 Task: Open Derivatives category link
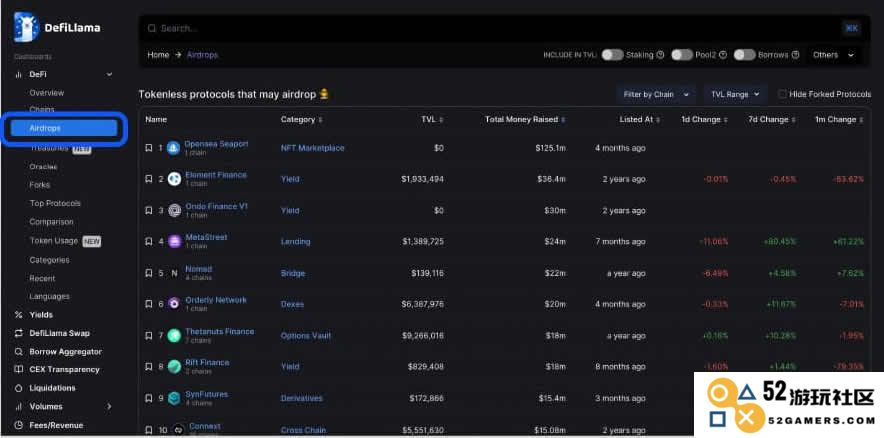pyautogui.click(x=302, y=398)
